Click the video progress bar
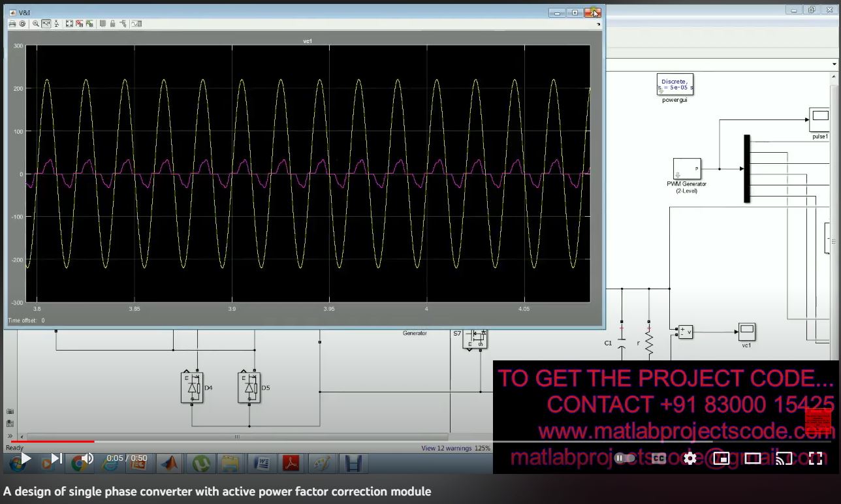This screenshot has height=504, width=841. tap(261, 442)
